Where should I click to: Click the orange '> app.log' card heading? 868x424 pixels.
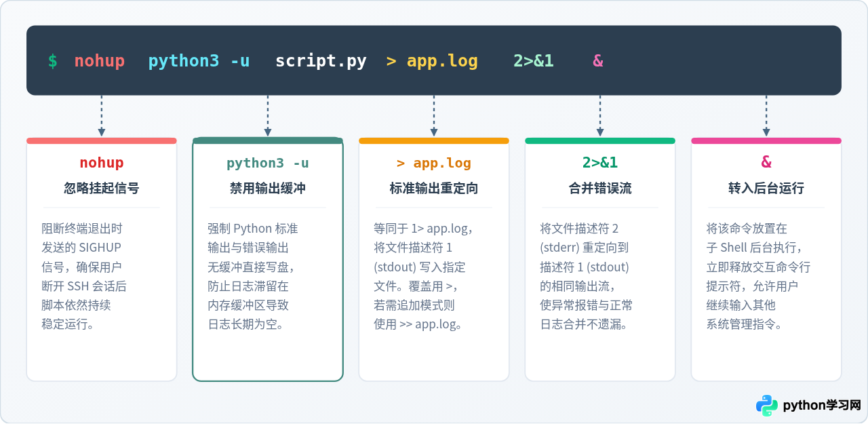click(x=434, y=163)
